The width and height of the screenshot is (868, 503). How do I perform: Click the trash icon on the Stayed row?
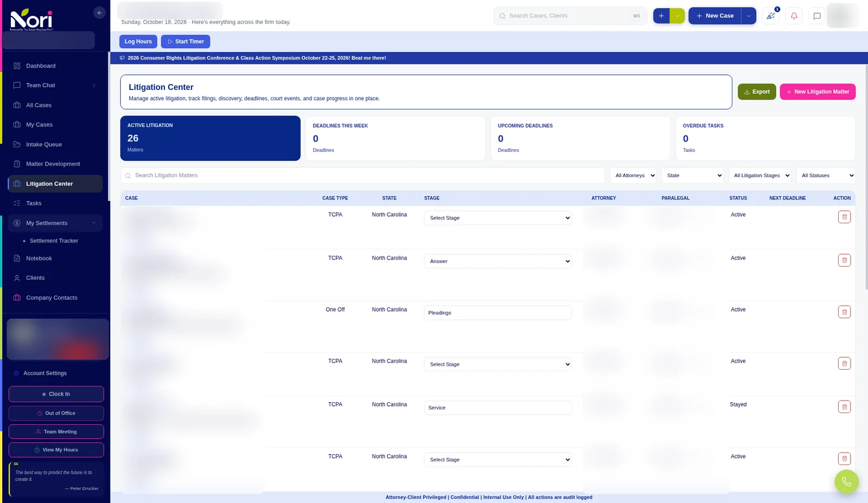pyautogui.click(x=844, y=407)
